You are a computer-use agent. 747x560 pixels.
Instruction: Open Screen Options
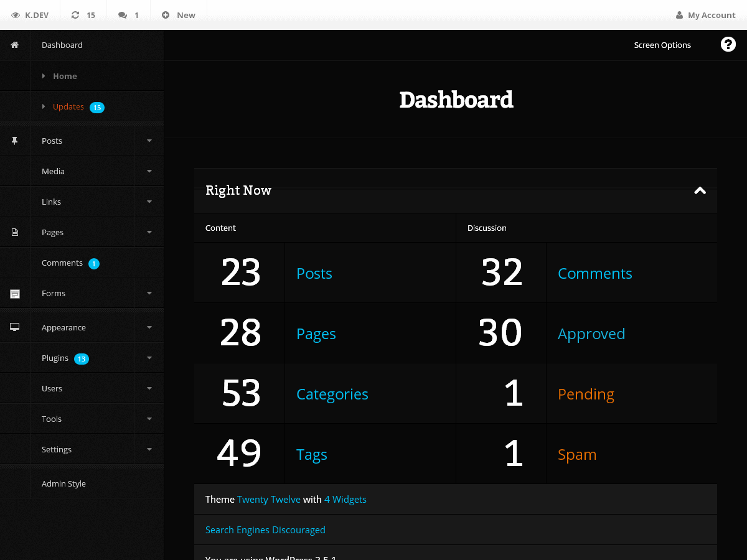pyautogui.click(x=662, y=44)
